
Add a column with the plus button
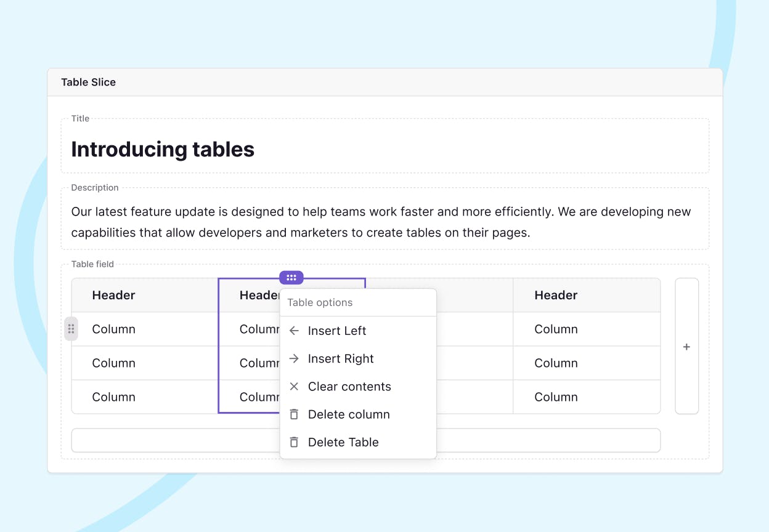coord(686,347)
